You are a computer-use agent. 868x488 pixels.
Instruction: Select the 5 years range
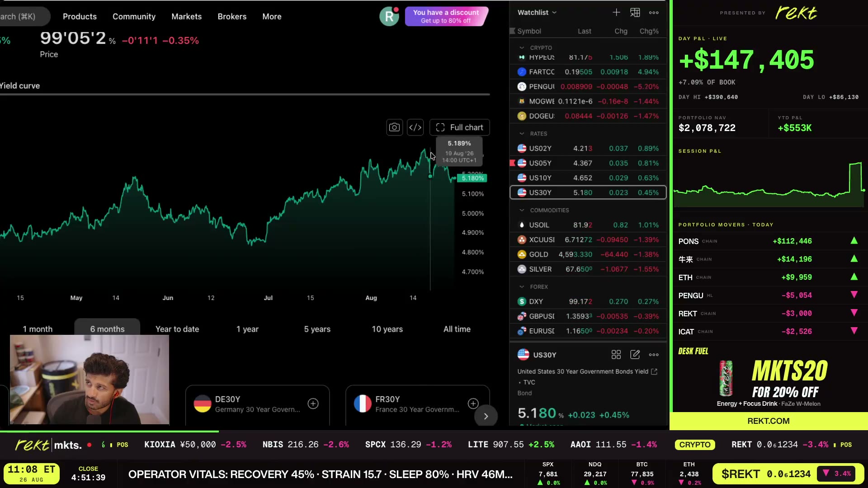click(x=317, y=329)
